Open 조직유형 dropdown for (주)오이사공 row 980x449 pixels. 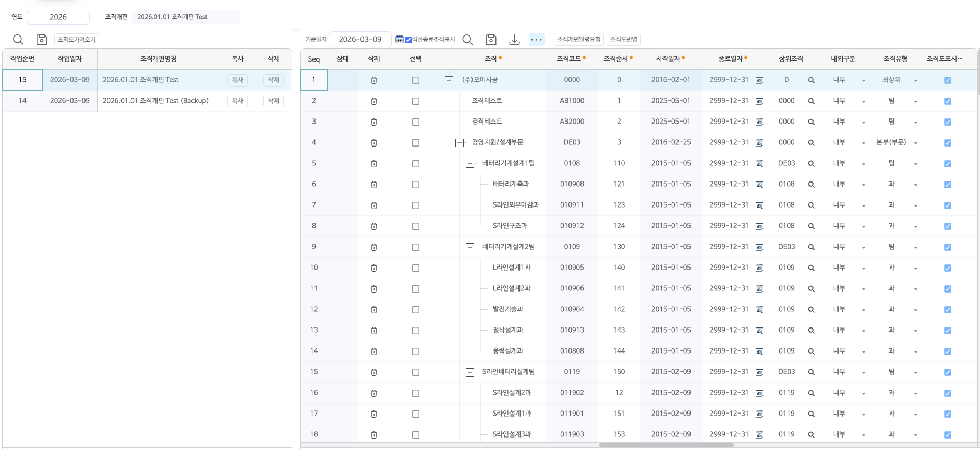pyautogui.click(x=916, y=81)
